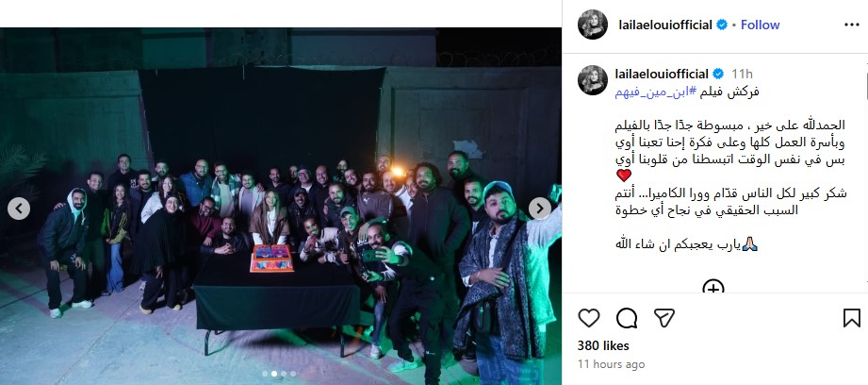Viewport: 868px width, 385px height.
Task: Go back to the previous carousel photo
Action: 19,209
